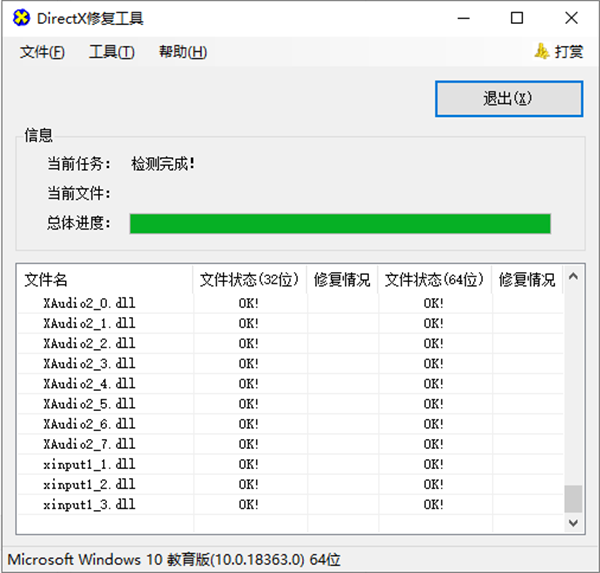This screenshot has height=573, width=600.
Task: Select the xinput1_1.dll row
Action: point(90,464)
